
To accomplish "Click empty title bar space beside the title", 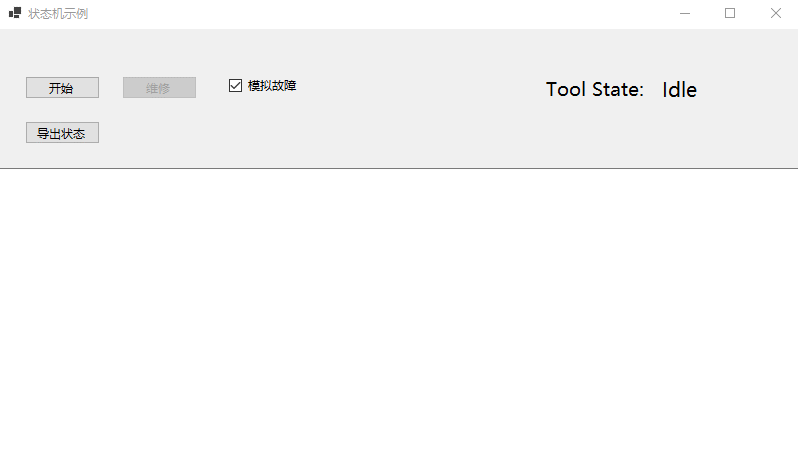I will [x=350, y=13].
